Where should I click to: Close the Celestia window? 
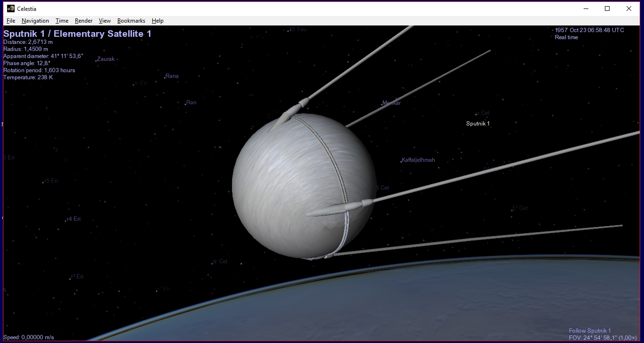tap(629, 8)
